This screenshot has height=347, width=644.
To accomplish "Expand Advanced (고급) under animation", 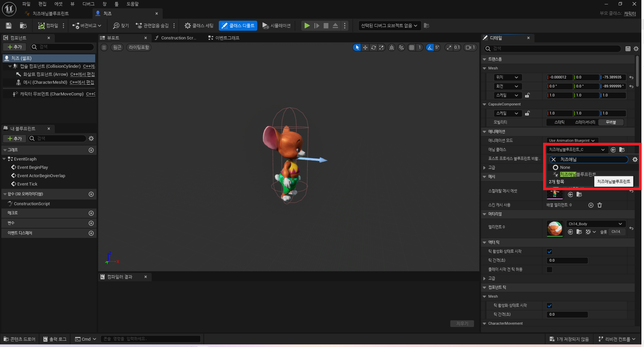I will click(484, 168).
